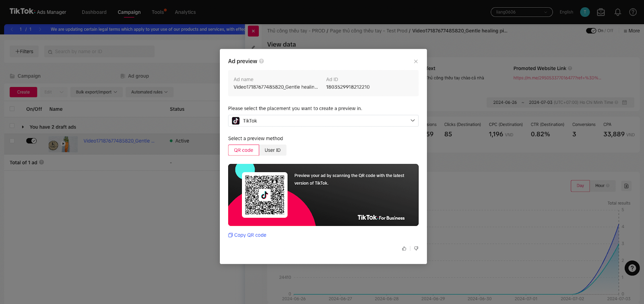The height and width of the screenshot is (304, 644).
Task: Click the red X panel close icon
Action: click(x=253, y=31)
